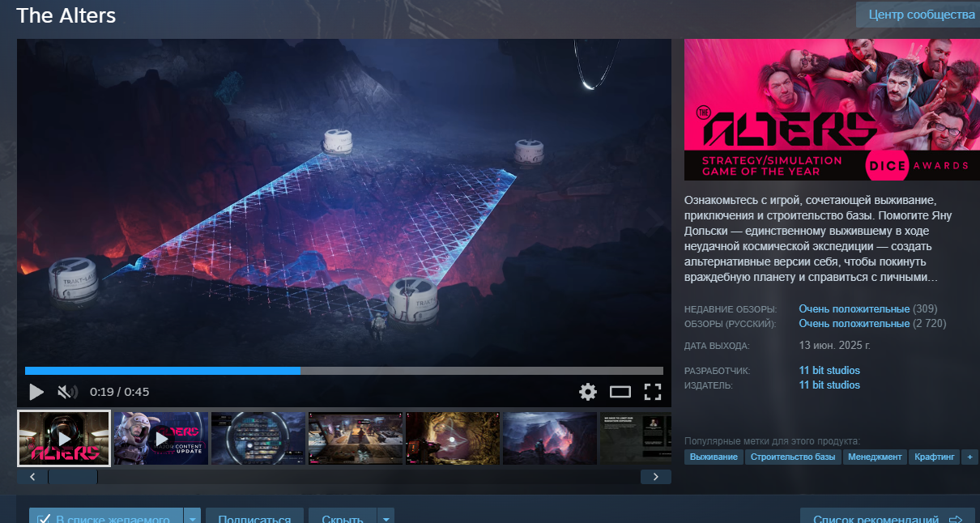Open Russian reviews Очень положительные link
Screen dimensions: 980x523
pyautogui.click(x=854, y=324)
